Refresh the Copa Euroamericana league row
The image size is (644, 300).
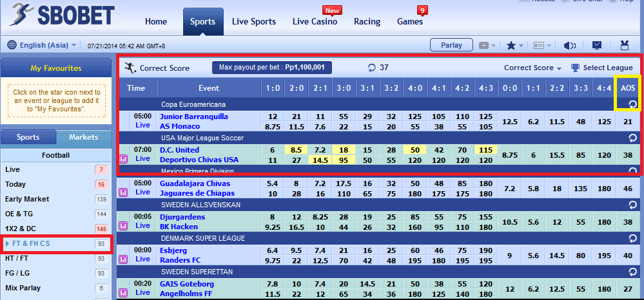[633, 104]
